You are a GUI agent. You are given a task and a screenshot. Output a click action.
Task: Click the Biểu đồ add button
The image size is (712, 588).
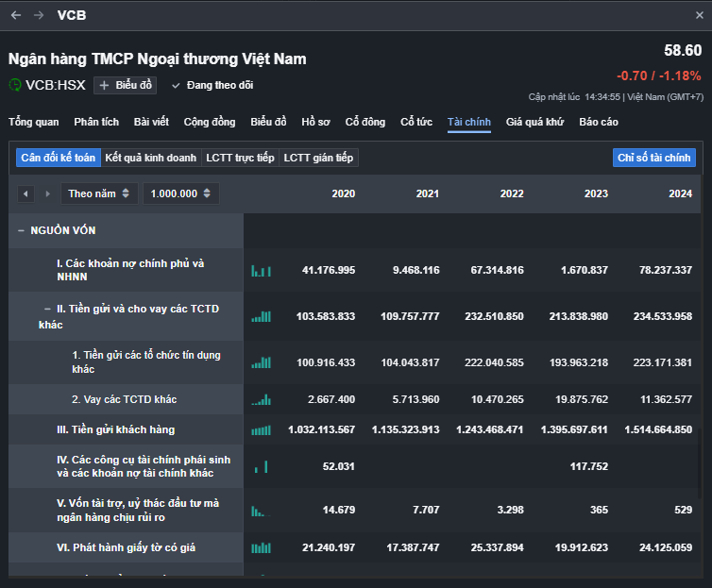coord(126,85)
